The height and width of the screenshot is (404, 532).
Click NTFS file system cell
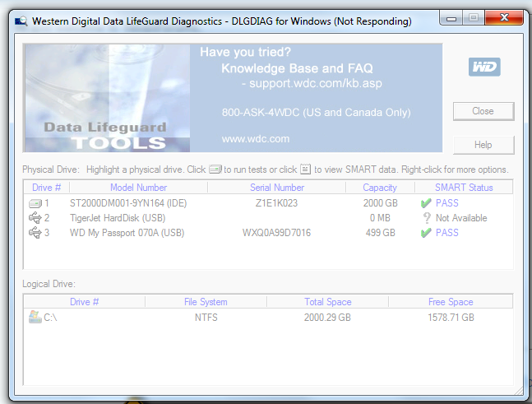click(x=206, y=318)
